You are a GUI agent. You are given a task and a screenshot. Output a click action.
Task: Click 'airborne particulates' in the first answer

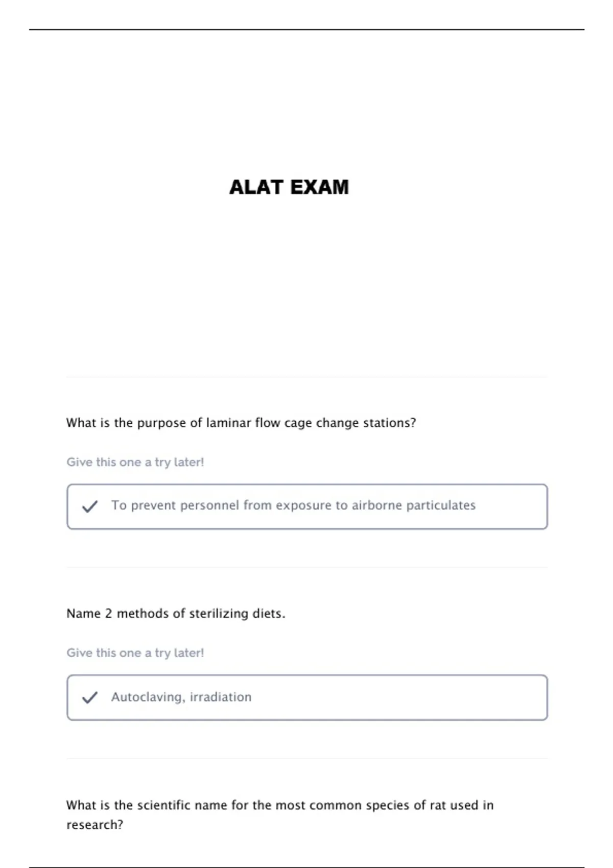pos(414,505)
